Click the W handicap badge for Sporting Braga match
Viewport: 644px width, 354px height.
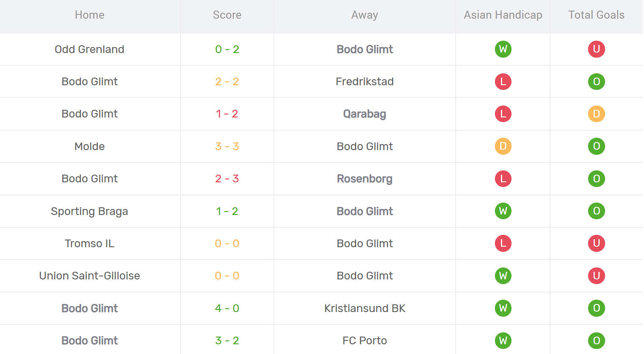pos(503,211)
